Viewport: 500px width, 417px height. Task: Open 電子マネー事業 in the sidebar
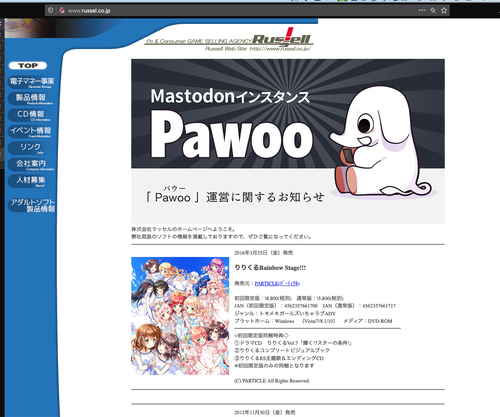pyautogui.click(x=31, y=82)
